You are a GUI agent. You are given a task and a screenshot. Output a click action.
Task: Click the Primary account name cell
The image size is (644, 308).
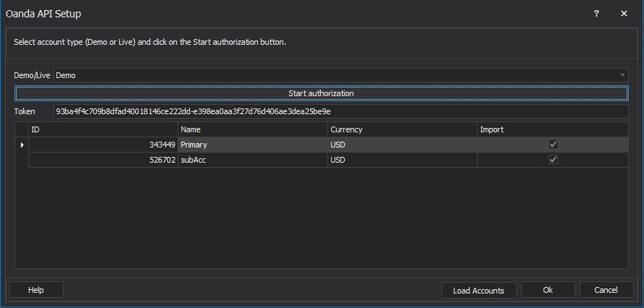coord(253,145)
